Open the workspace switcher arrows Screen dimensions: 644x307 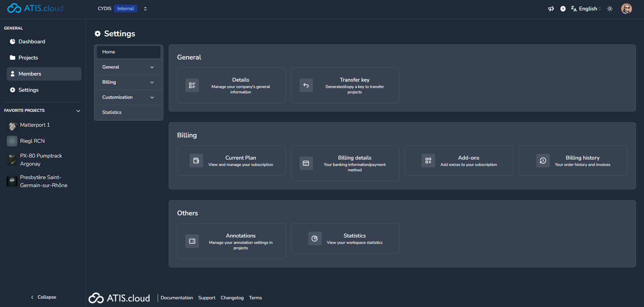coord(145,9)
